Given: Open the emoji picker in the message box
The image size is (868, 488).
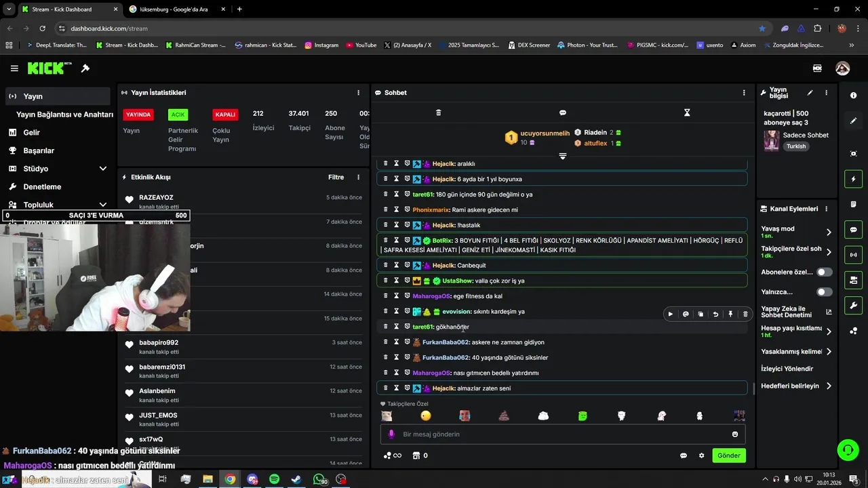Looking at the screenshot, I should click(734, 434).
